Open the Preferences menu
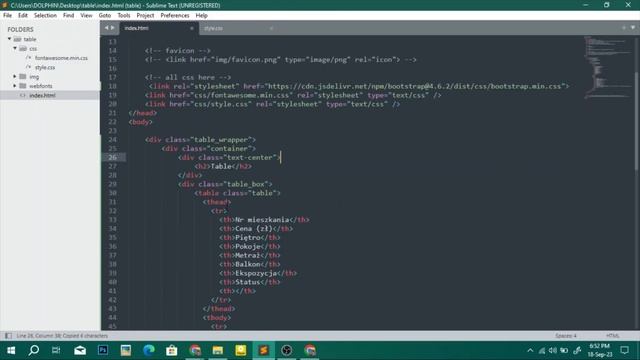The width and height of the screenshot is (640, 360). click(175, 16)
